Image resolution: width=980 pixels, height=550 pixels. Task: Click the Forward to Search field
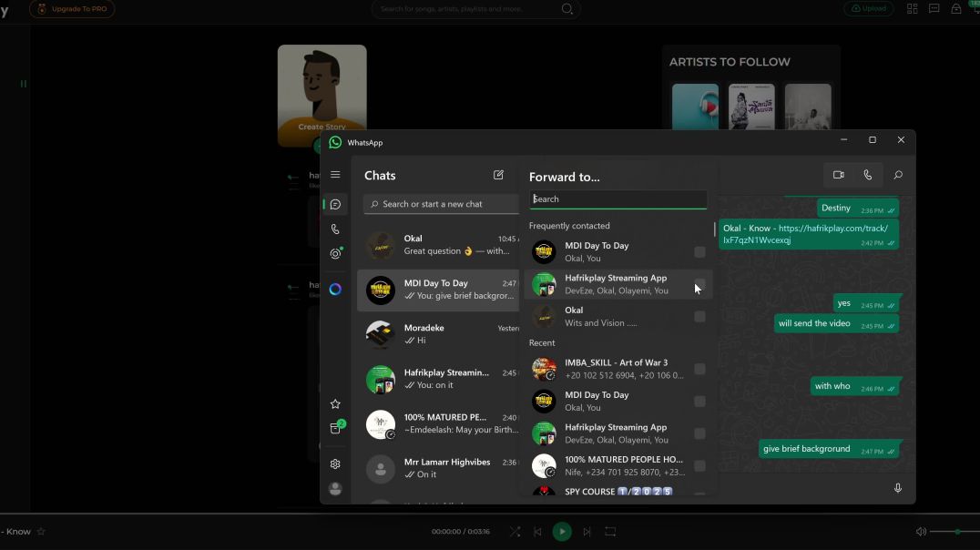pyautogui.click(x=618, y=199)
